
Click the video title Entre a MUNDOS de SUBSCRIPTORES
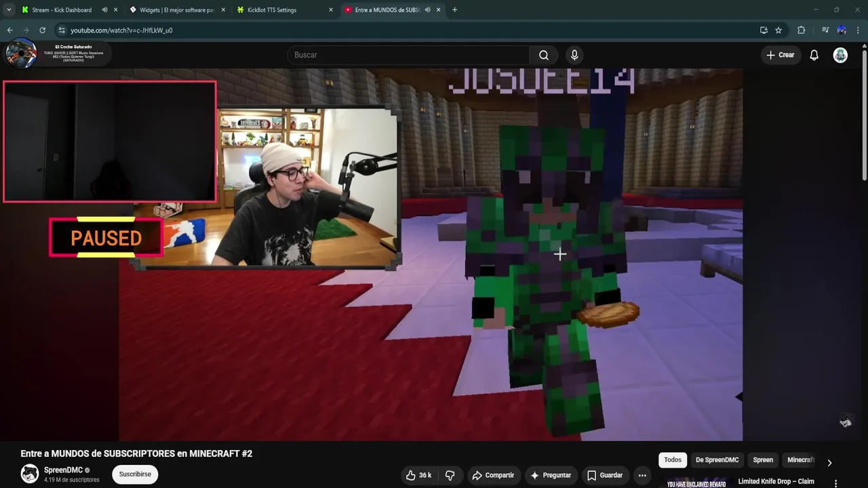(x=136, y=453)
